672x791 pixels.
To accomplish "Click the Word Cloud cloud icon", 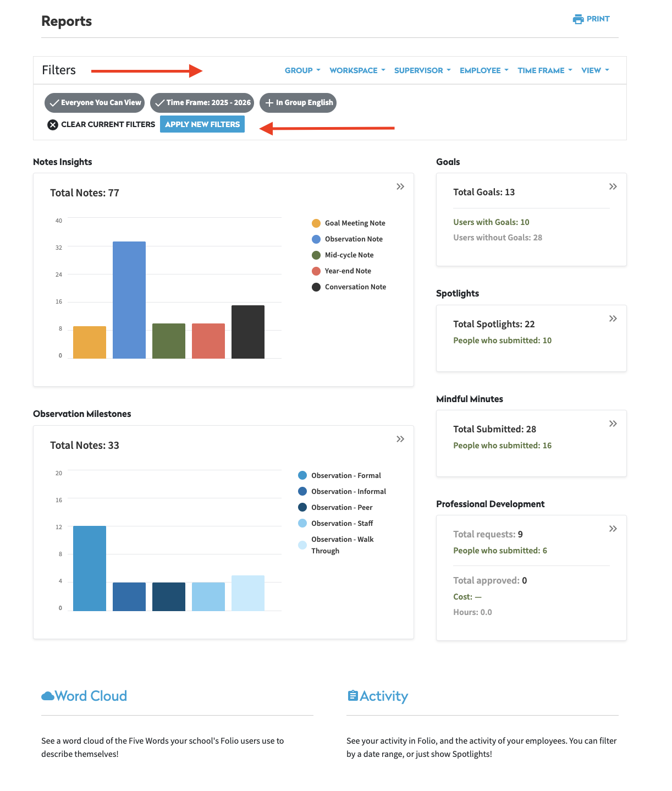I will (48, 696).
